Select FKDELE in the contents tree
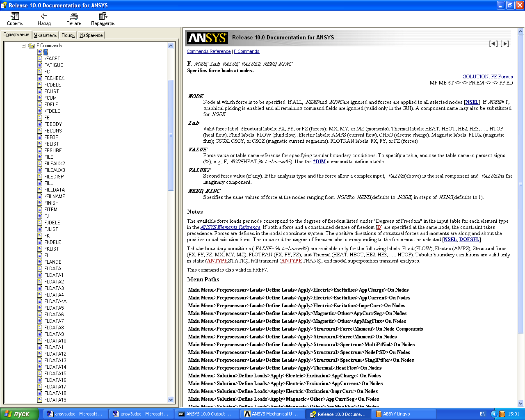The width and height of the screenshot is (525, 420). 52,242
